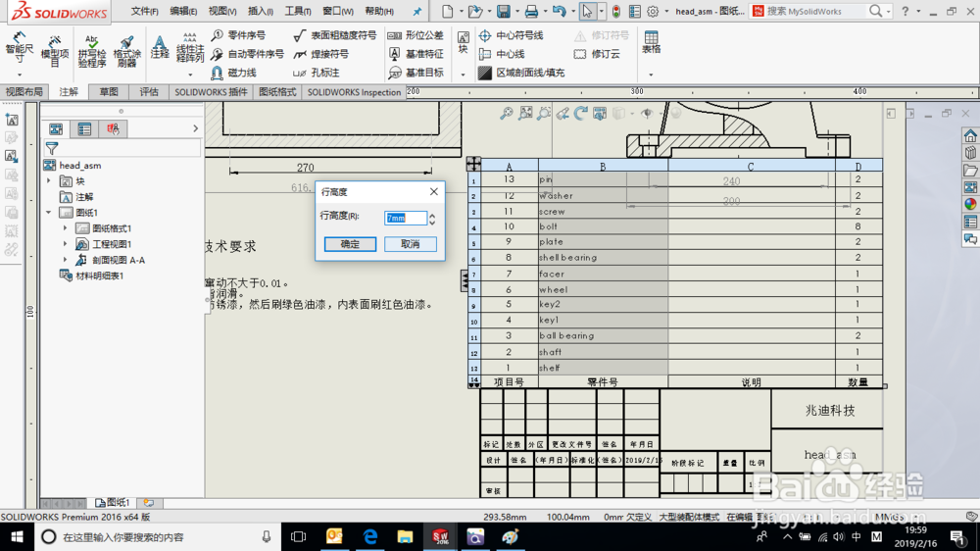Insert a Weld Symbol
The image size is (980, 551).
pos(321,54)
